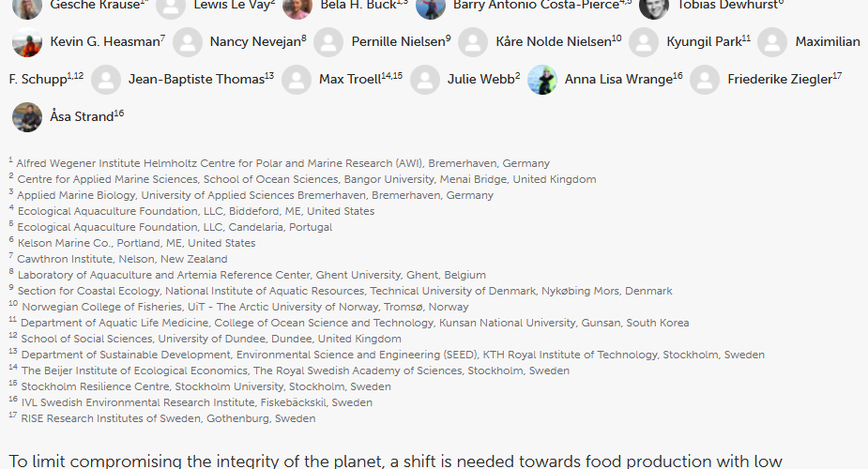Open Åsa Strand's profile photo
Viewport: 868px width, 469px height.
tap(27, 117)
